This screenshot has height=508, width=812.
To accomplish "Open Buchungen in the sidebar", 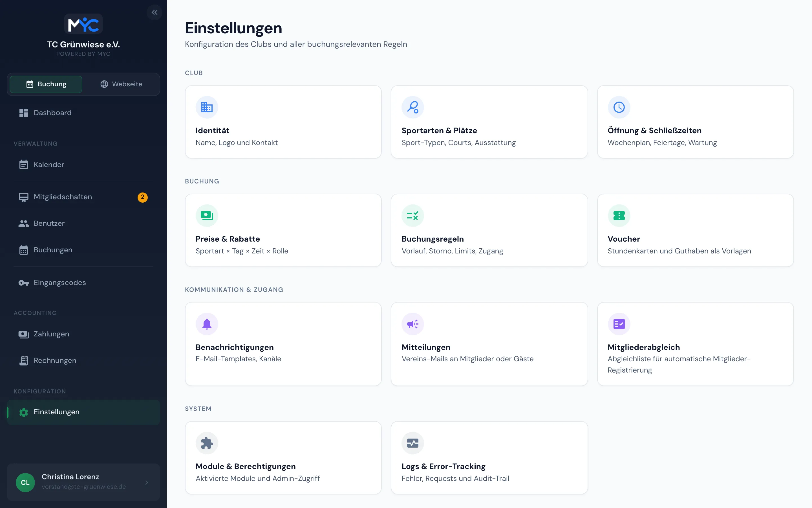I will pyautogui.click(x=83, y=250).
